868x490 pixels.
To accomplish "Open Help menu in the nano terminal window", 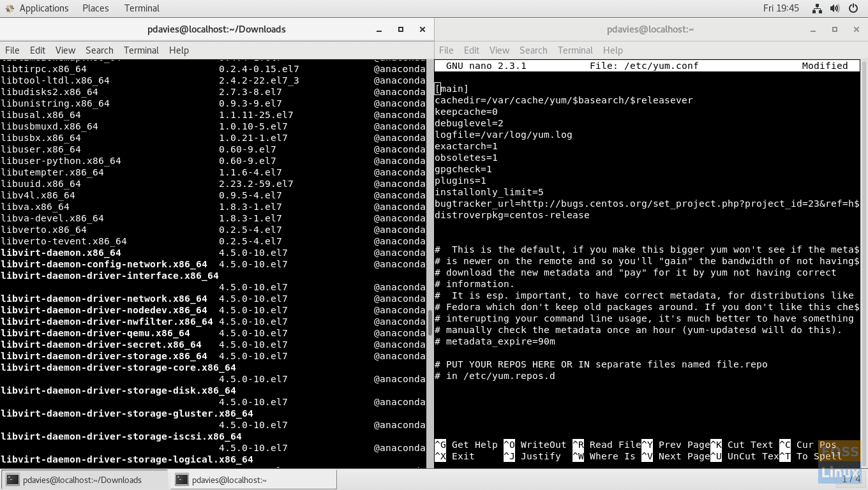I will pos(613,50).
